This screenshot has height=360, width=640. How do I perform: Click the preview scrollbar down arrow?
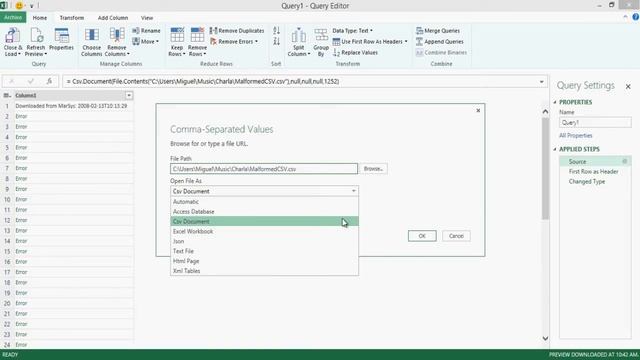coord(545,338)
